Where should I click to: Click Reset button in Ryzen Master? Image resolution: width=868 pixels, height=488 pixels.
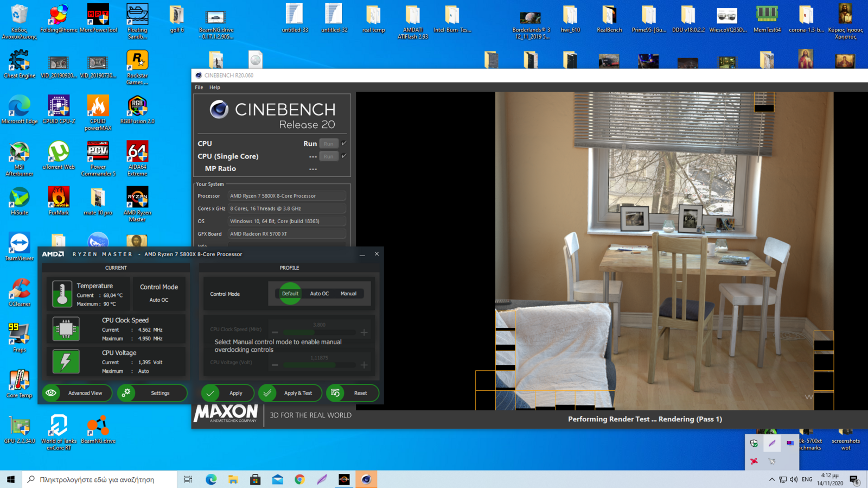(353, 393)
